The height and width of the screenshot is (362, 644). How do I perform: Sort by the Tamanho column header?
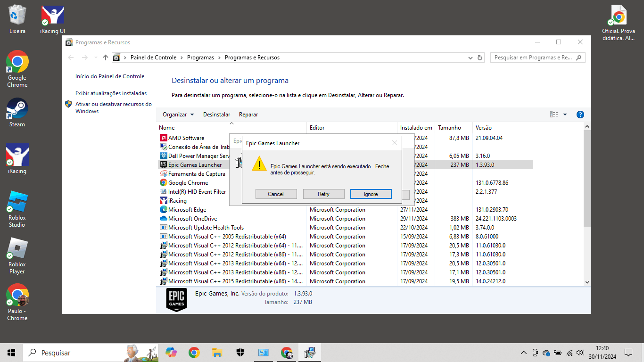[454, 128]
